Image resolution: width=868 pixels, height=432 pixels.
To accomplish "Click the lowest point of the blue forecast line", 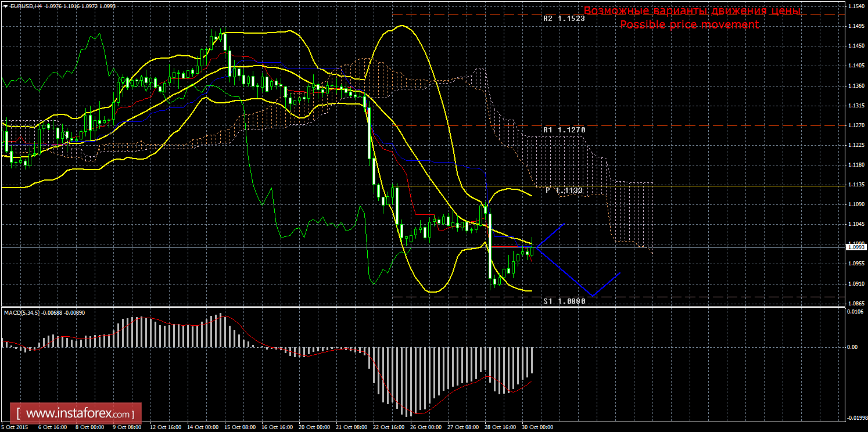I will [593, 296].
